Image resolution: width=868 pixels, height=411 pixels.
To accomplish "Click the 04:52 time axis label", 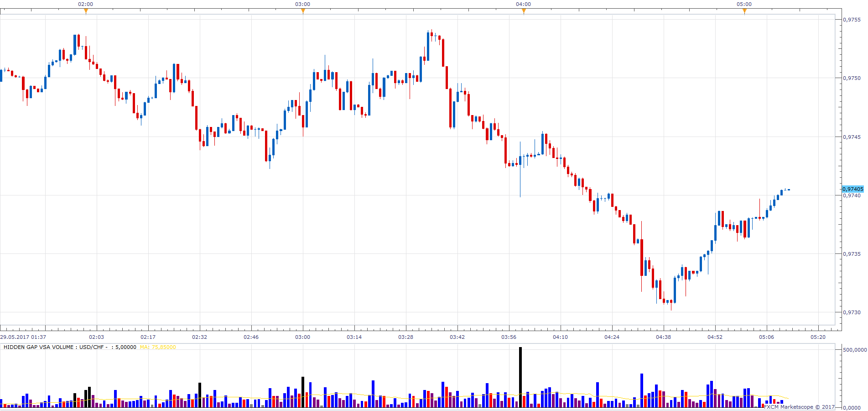I will (x=715, y=337).
